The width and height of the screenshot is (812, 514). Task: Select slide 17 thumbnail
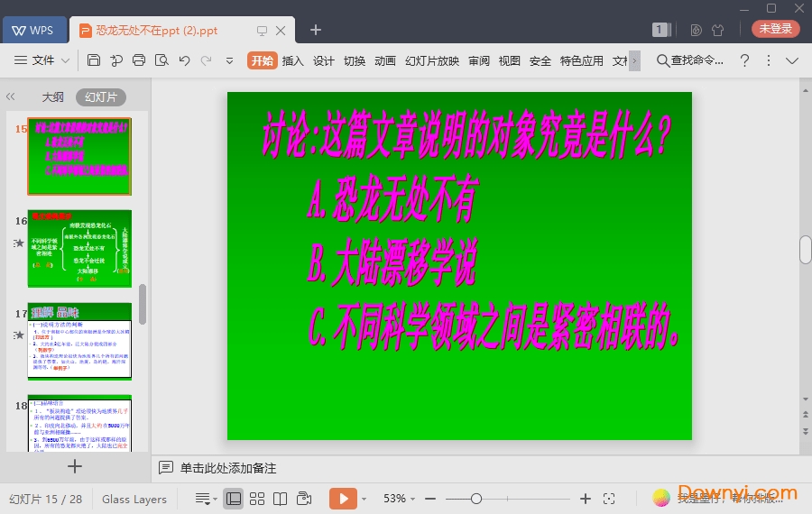(79, 341)
